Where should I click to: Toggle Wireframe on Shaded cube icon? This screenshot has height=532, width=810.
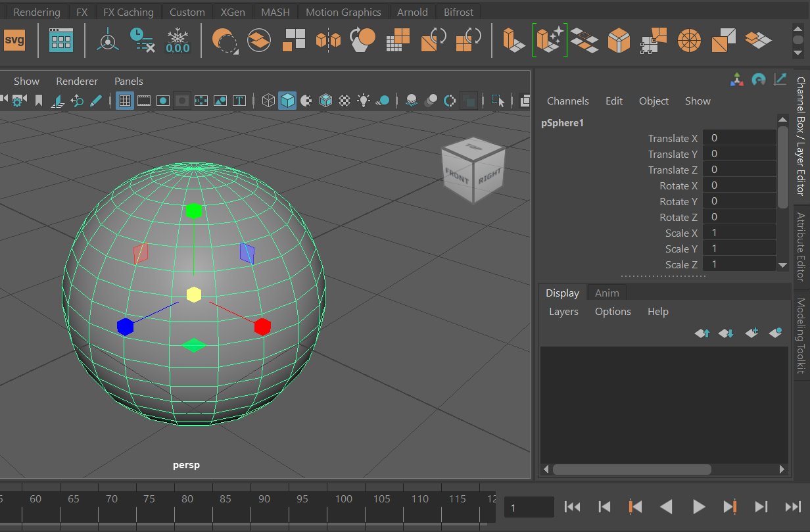pyautogui.click(x=325, y=101)
